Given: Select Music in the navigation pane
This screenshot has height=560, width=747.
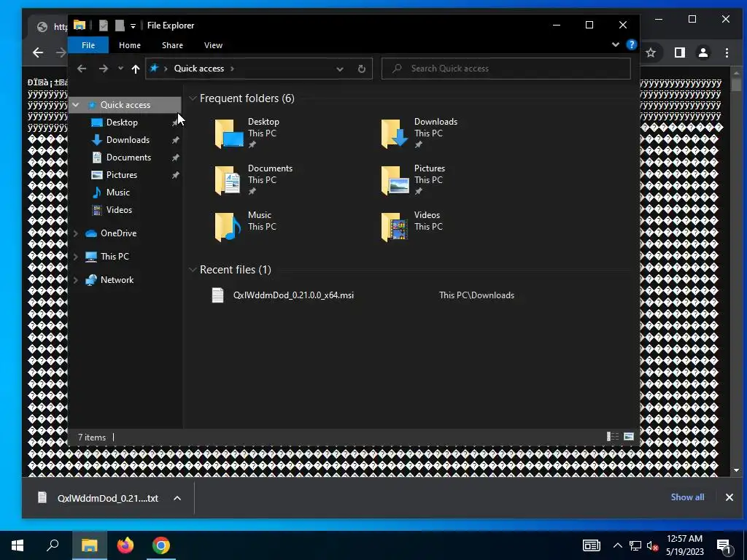Looking at the screenshot, I should tap(117, 192).
